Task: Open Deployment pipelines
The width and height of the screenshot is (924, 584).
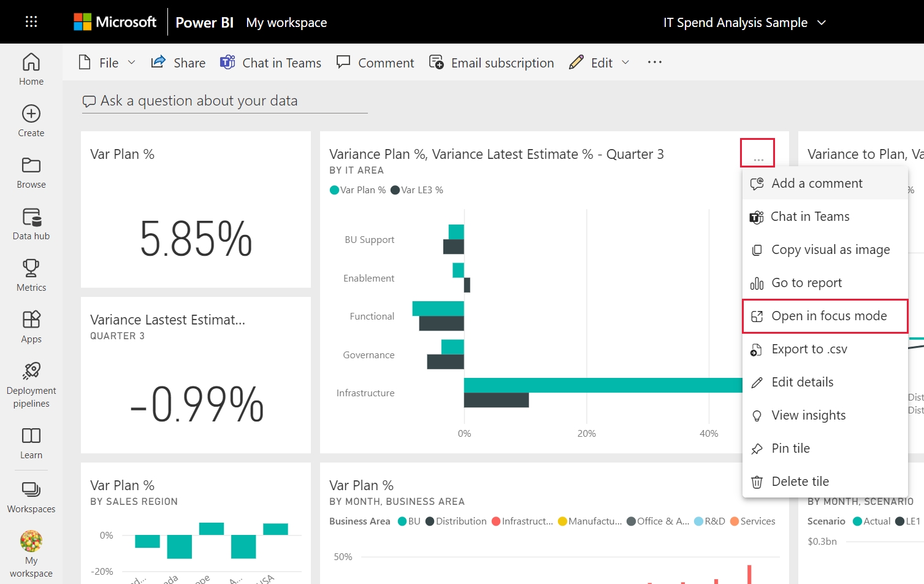Action: click(x=31, y=385)
